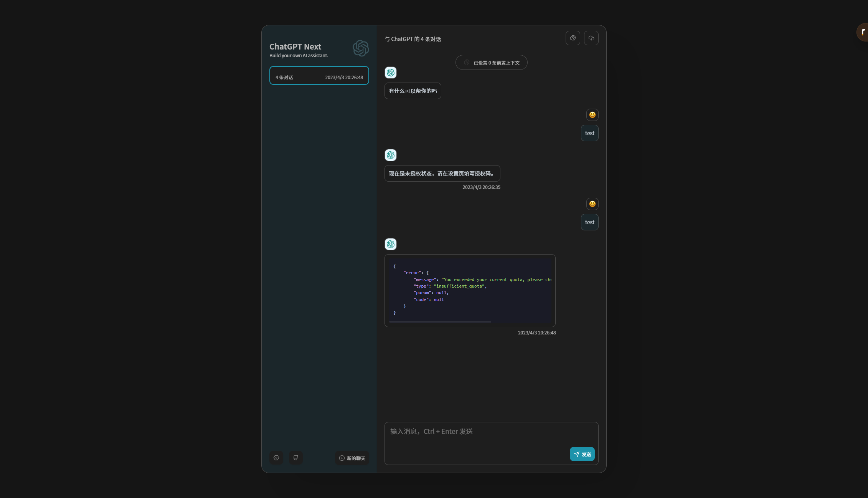Click the code block horizontal scrollbar
This screenshot has width=868, height=498.
tap(440, 322)
